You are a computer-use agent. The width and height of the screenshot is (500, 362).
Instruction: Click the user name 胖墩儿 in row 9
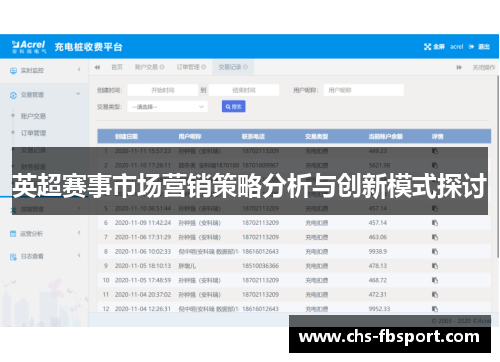click(x=187, y=266)
